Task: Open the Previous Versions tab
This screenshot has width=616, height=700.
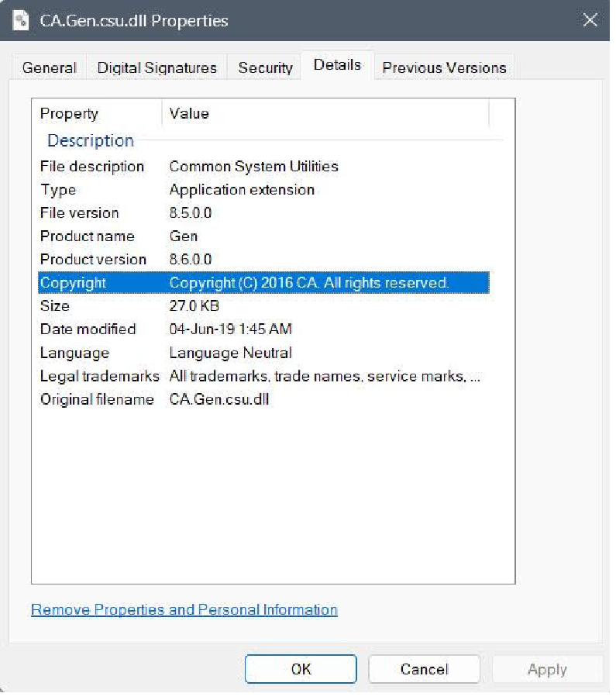Action: (x=444, y=68)
